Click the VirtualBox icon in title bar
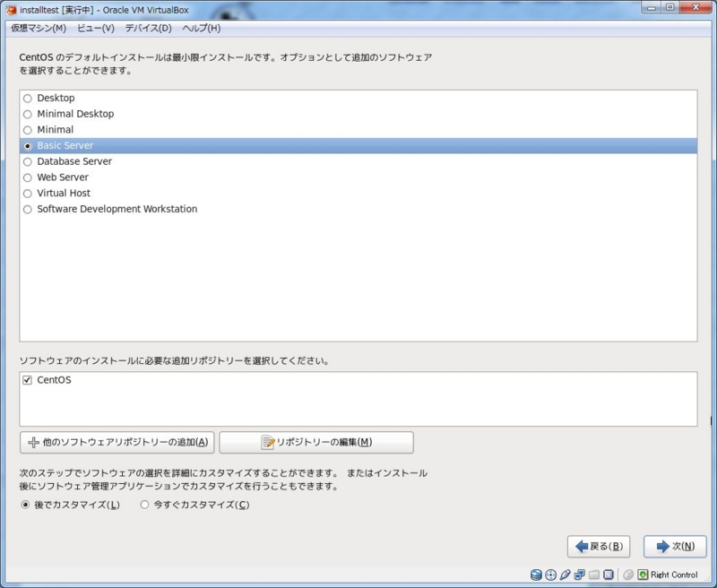This screenshot has height=588, width=717. (x=11, y=10)
